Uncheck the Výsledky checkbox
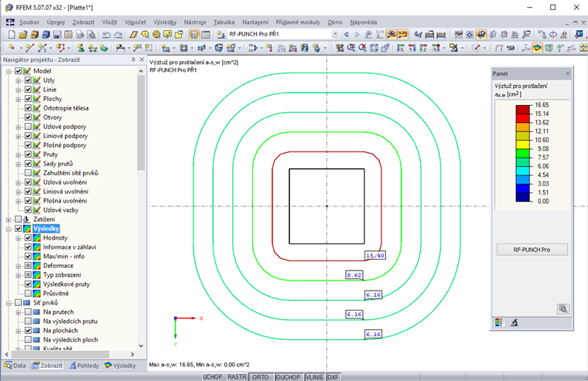588x381 pixels. [x=19, y=229]
